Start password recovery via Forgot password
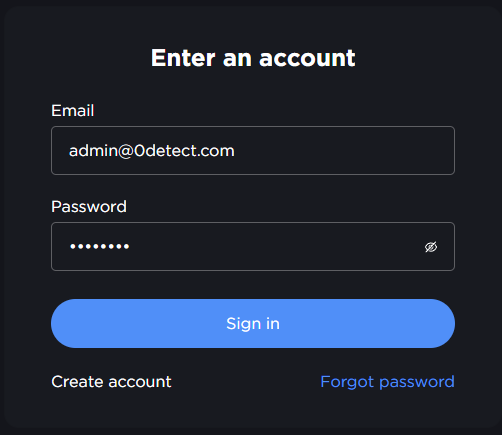 (387, 382)
